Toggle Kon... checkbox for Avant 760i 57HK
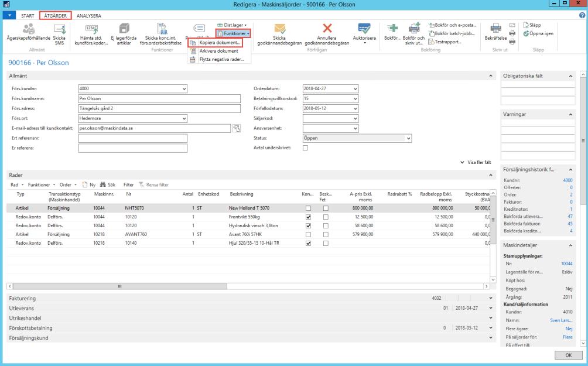588x366 pixels. pos(308,234)
